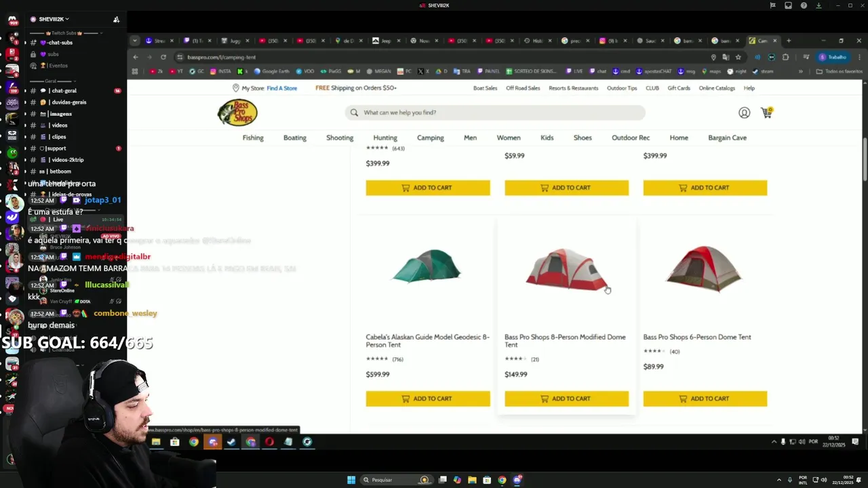This screenshot has width=868, height=488.
Task: Open the Windows Start menu
Action: pos(351,480)
